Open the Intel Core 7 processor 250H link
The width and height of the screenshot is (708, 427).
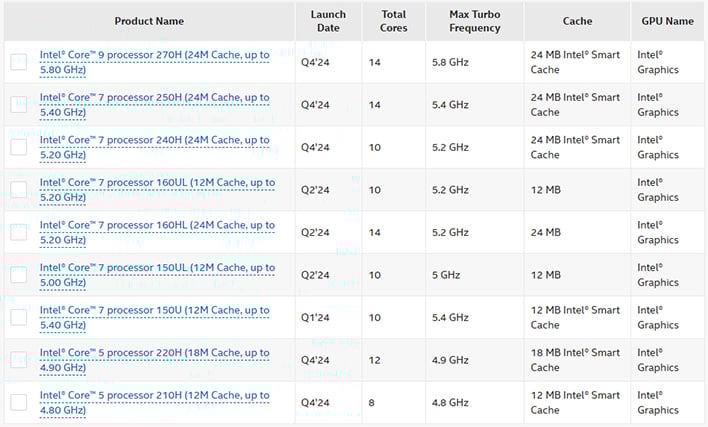(154, 104)
